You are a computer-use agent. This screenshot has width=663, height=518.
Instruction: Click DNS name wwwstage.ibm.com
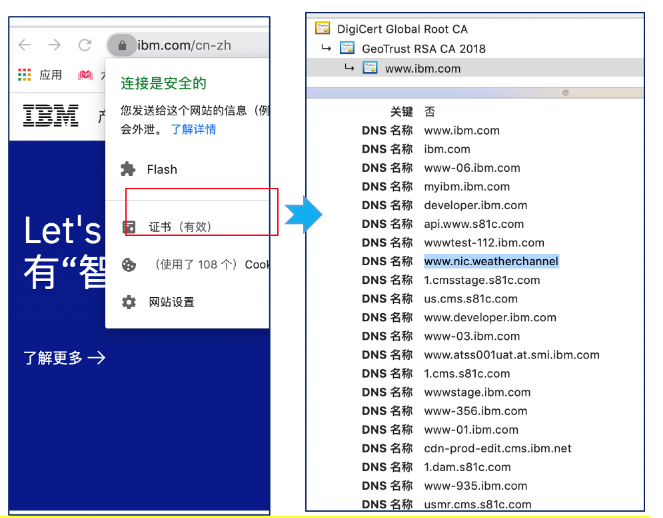(x=477, y=392)
